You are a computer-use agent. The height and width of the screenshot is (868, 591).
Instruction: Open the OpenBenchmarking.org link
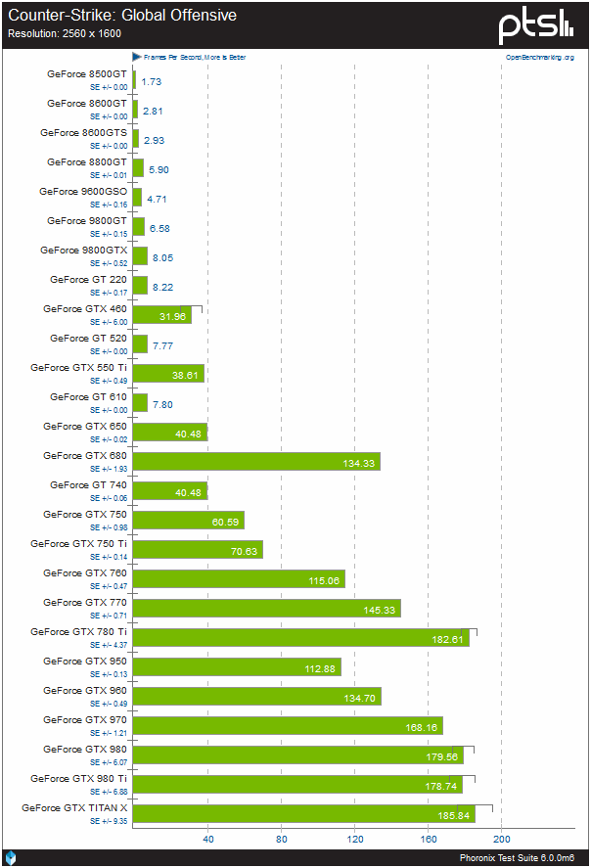539,58
